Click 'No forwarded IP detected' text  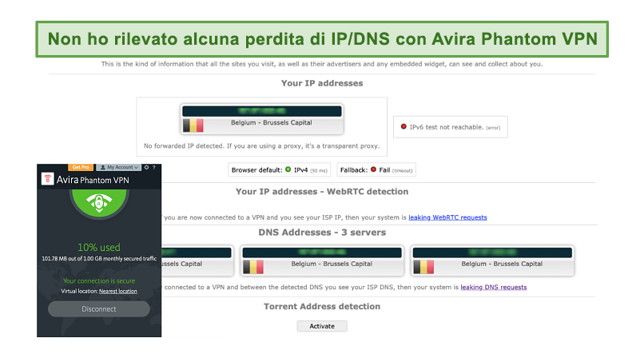261,146
